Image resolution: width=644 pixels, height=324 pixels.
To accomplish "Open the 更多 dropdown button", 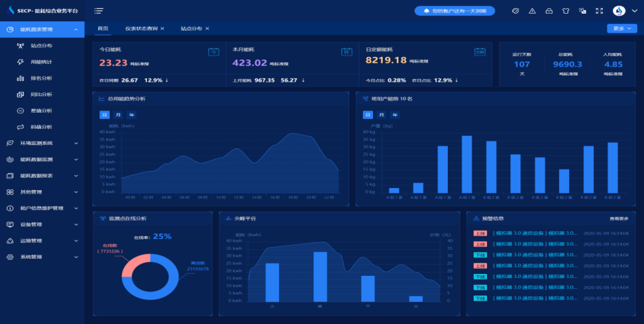I will [621, 28].
